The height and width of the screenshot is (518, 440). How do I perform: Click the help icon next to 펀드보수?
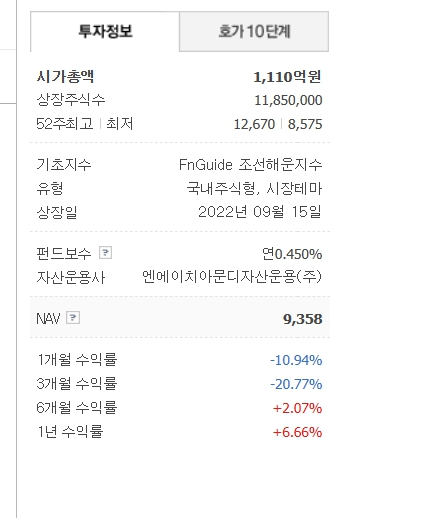click(x=105, y=252)
